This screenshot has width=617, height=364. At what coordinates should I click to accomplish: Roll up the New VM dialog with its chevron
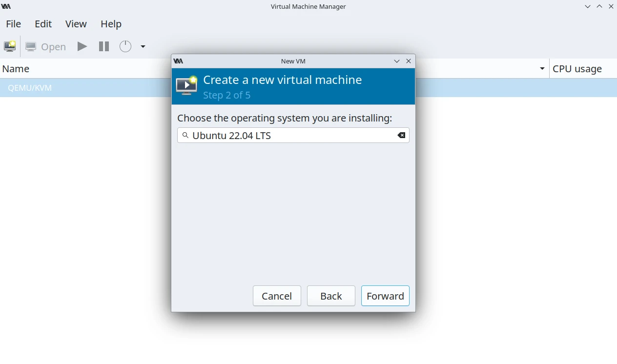[397, 61]
